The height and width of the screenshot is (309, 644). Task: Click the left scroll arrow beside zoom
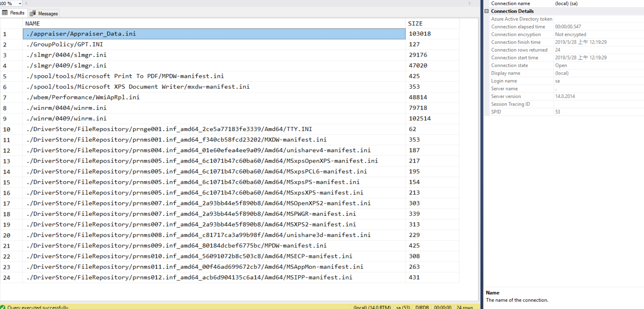click(x=26, y=4)
